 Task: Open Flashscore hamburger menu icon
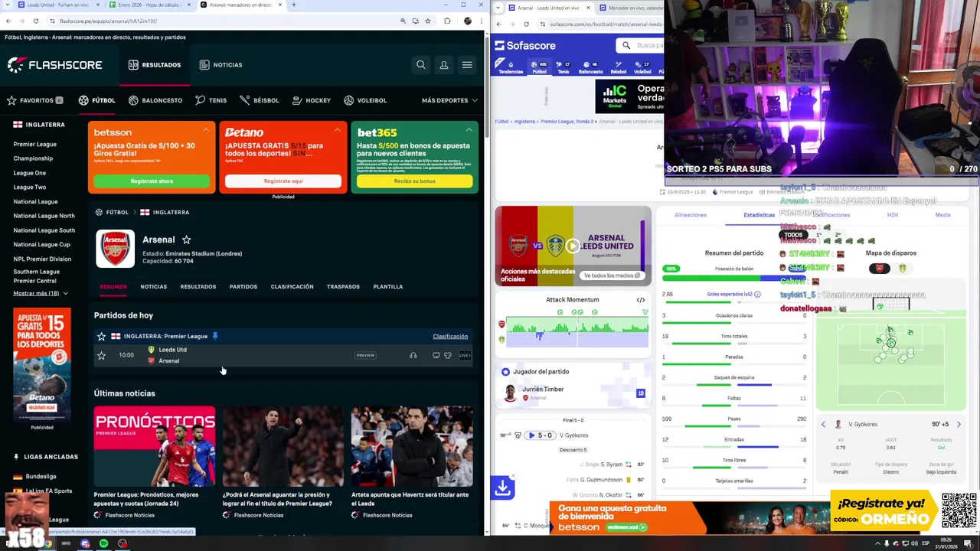pos(467,65)
